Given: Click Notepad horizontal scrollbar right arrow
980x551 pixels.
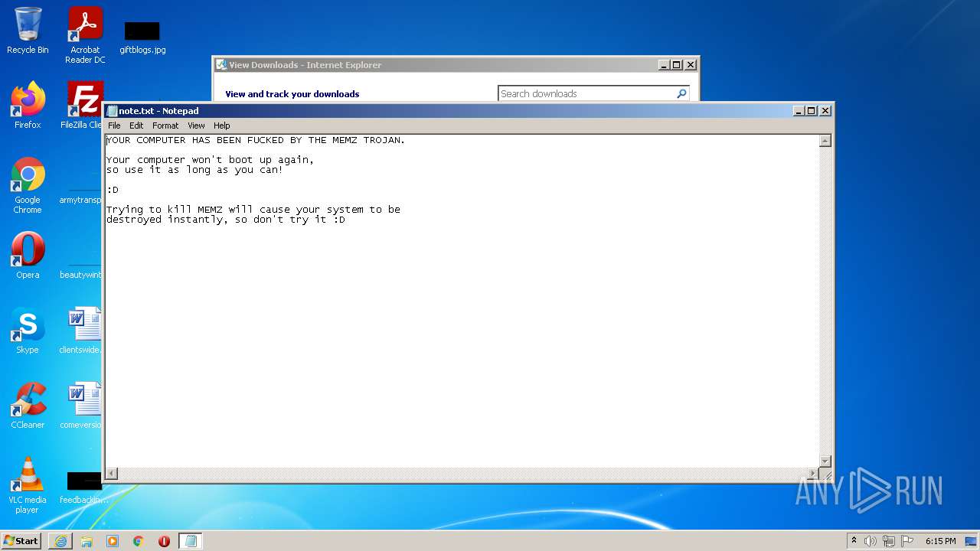Looking at the screenshot, I should click(813, 474).
